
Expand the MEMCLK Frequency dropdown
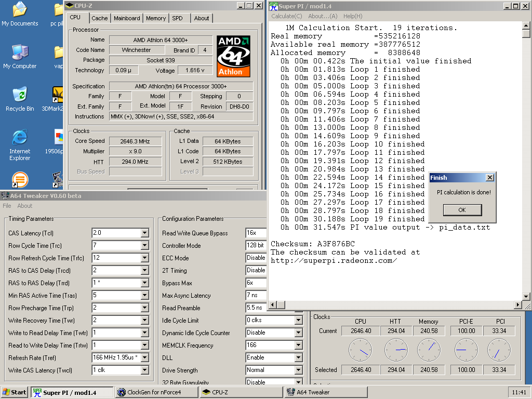click(x=299, y=345)
